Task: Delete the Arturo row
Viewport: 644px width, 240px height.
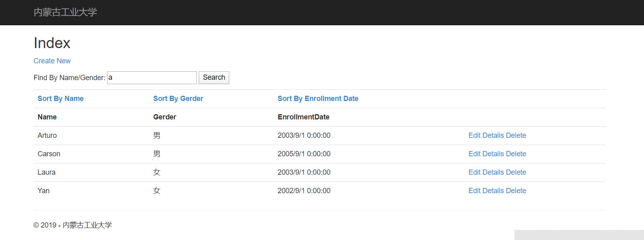Action: pos(516,135)
